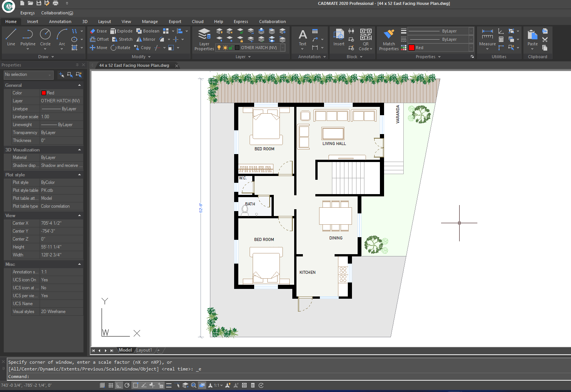Screen dimensions: 571x392
Task: Click the QR Code tool
Action: pos(366,39)
